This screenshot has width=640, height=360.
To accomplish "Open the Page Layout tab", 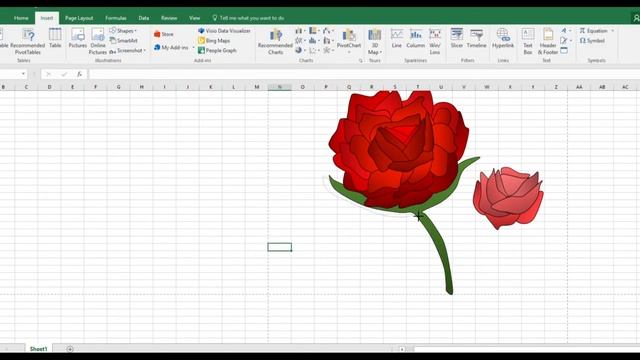I will [x=79, y=18].
